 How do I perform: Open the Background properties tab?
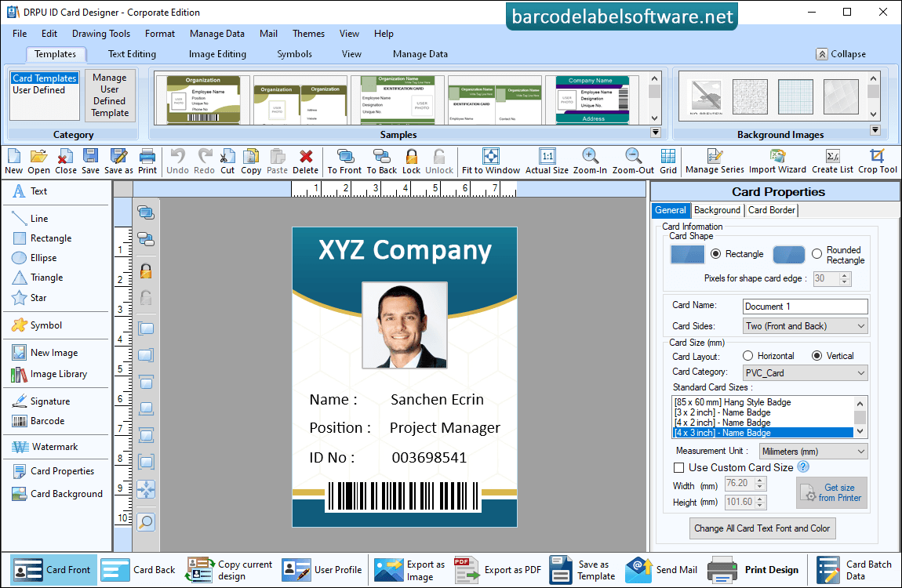pyautogui.click(x=717, y=210)
